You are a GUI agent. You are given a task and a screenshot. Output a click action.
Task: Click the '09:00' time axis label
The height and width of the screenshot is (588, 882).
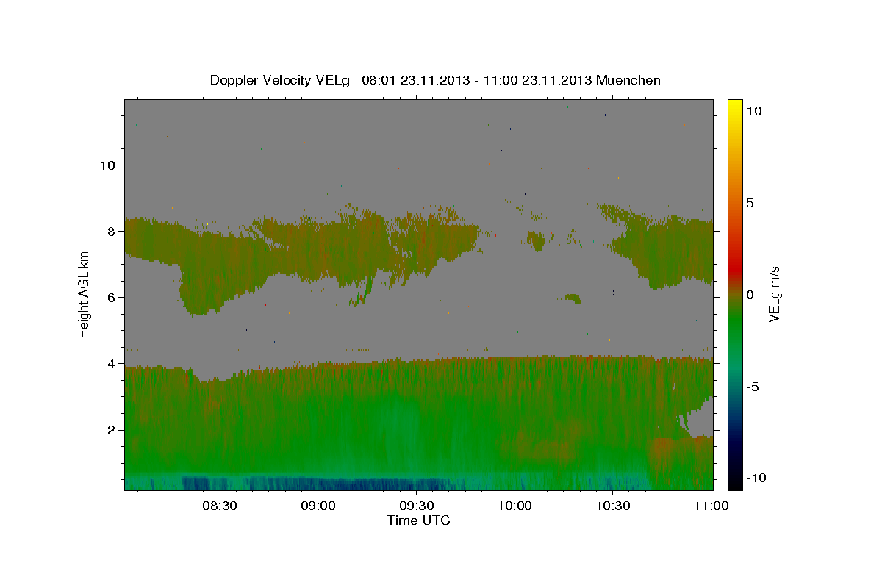(x=318, y=506)
